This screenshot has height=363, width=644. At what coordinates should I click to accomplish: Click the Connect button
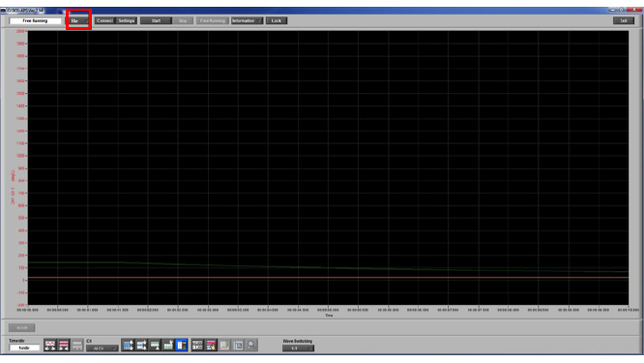coord(105,20)
